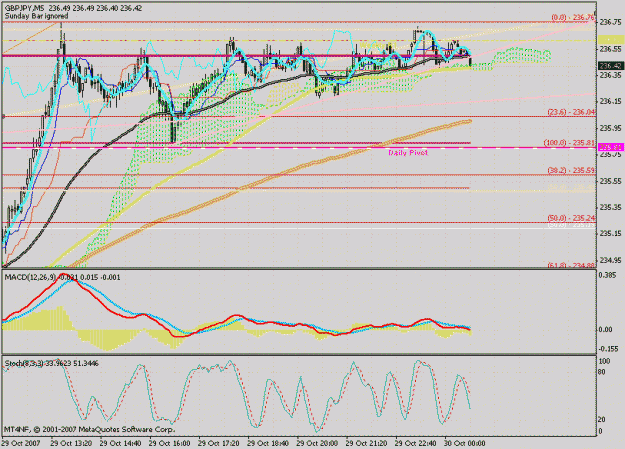Viewport: 625px width, 449px height.
Task: Click 100 on the Stochastic scale
Action: tap(605, 361)
